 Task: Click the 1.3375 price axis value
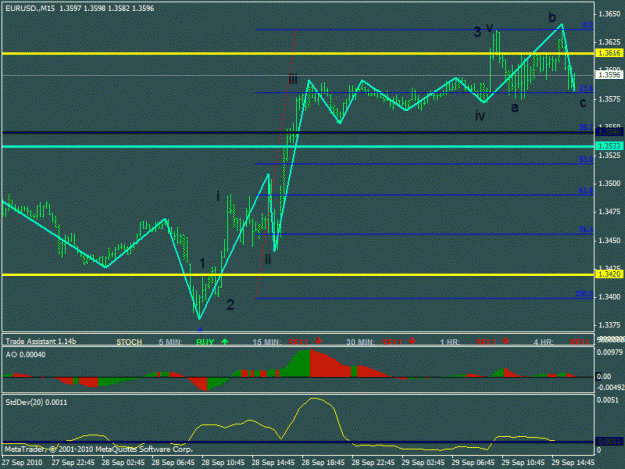[x=610, y=326]
